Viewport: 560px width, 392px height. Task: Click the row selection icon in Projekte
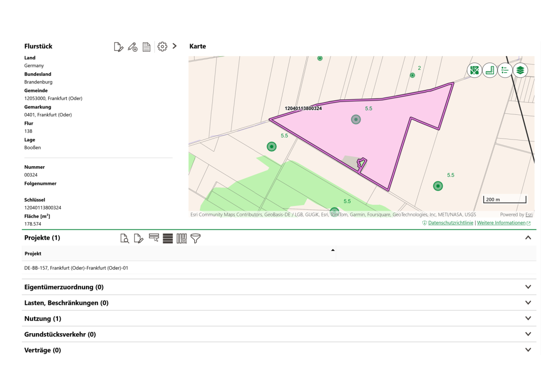pyautogui.click(x=154, y=238)
